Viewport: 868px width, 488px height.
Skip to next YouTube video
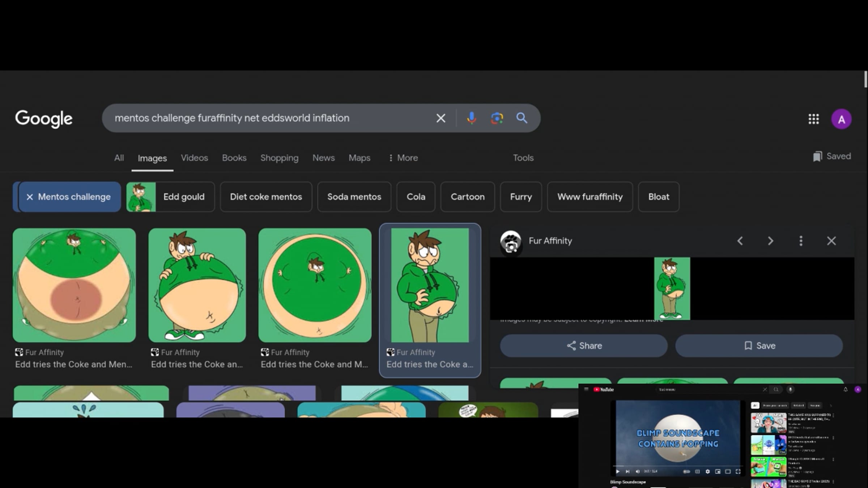pyautogui.click(x=627, y=471)
